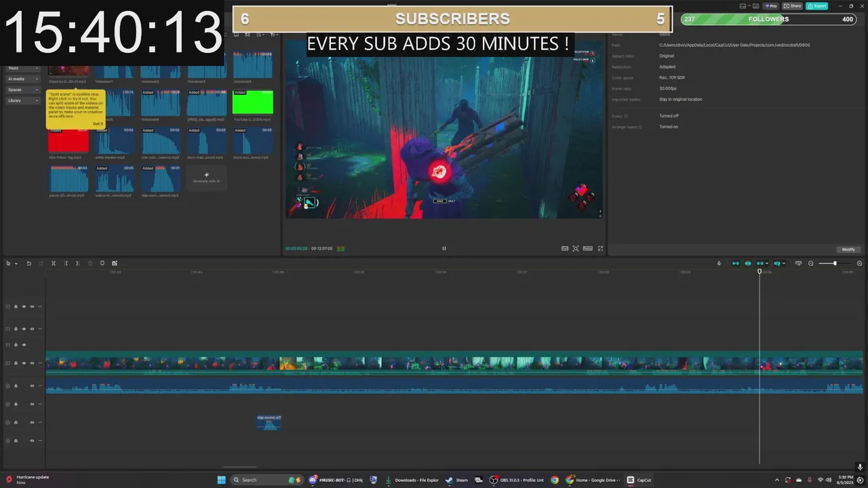Delete left of playhead tool
The width and height of the screenshot is (868, 488).
coord(66,263)
